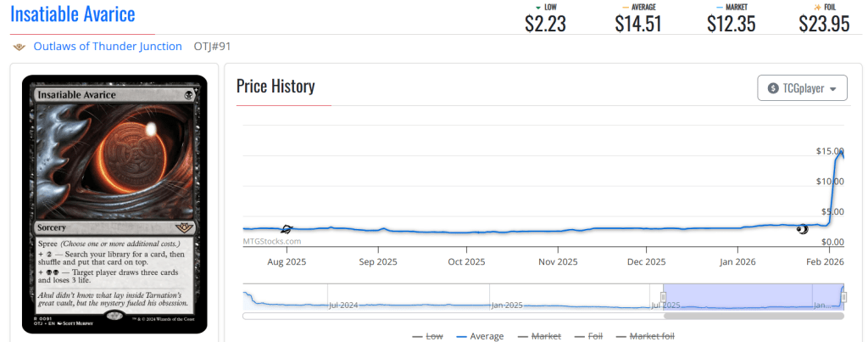Screen dimensions: 868x342
Task: Click the right handle of the range navigator
Action: (x=843, y=296)
